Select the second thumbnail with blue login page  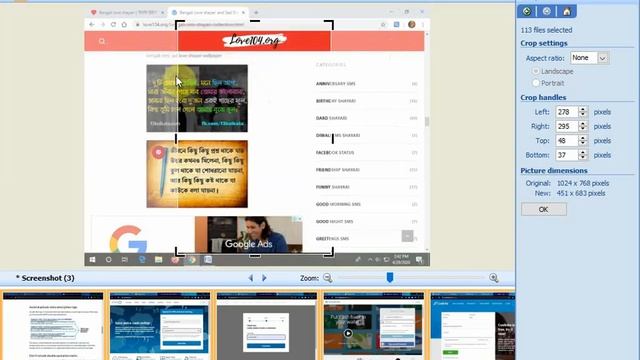point(160,326)
